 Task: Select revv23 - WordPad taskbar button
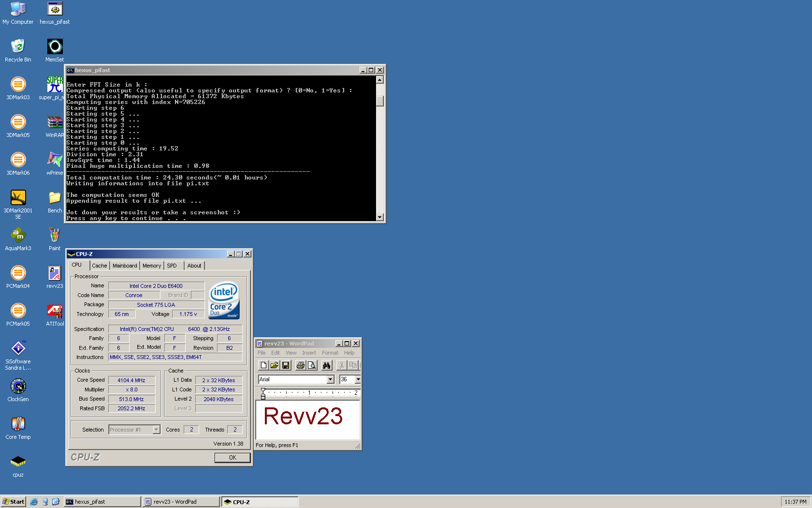coord(181,502)
